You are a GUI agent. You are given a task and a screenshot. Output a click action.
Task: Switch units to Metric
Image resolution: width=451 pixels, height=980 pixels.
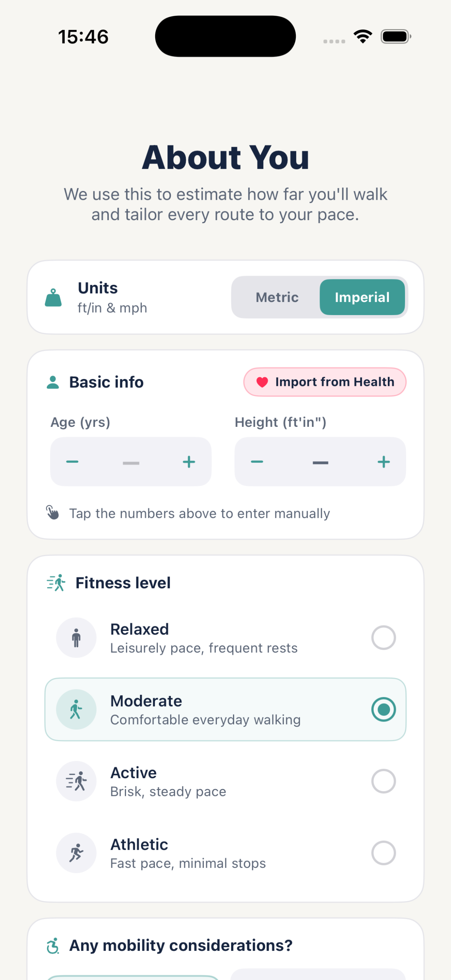(x=277, y=297)
